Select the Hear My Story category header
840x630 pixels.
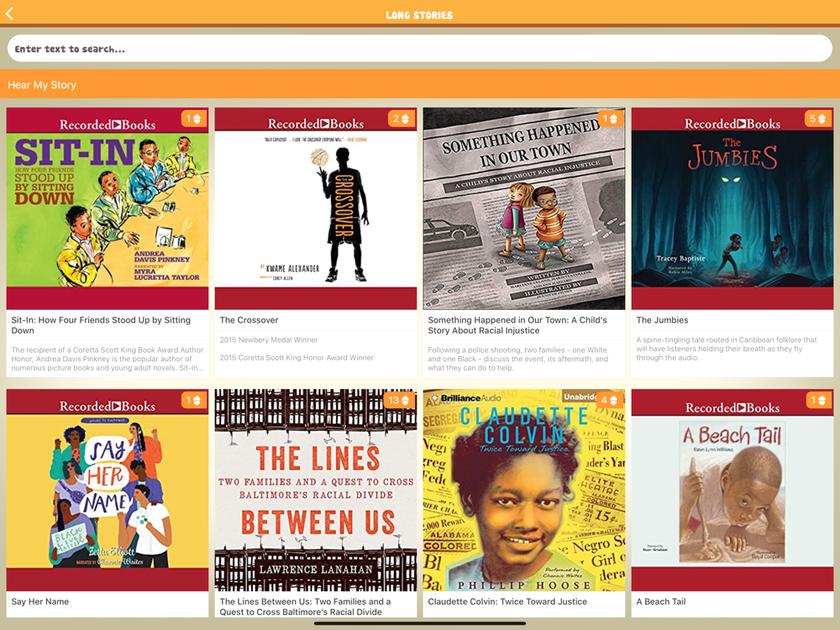pyautogui.click(x=420, y=85)
